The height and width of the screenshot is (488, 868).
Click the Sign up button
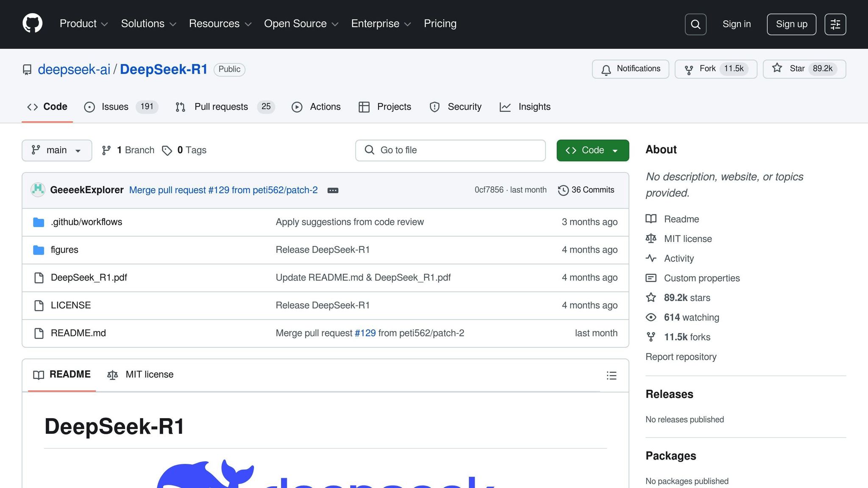[x=791, y=24]
